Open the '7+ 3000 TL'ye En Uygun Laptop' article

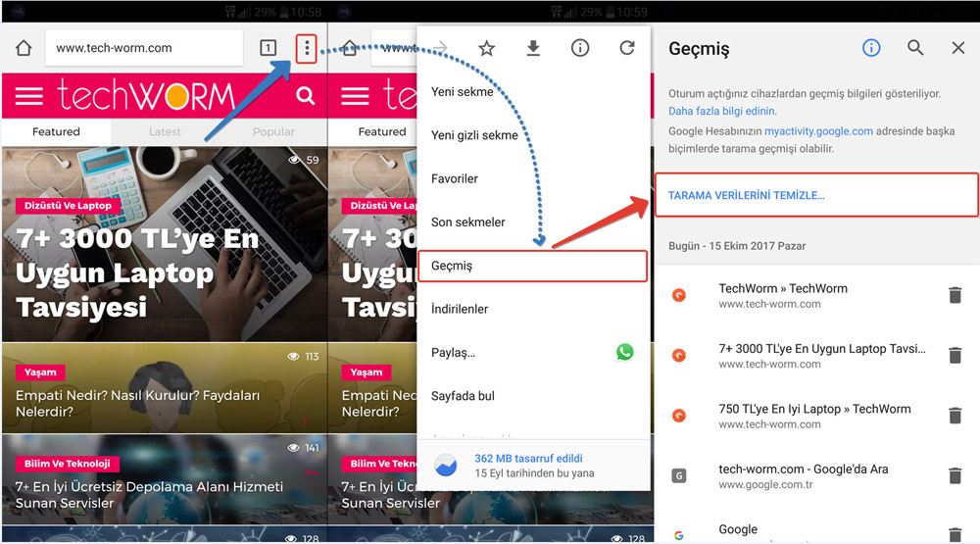(137, 272)
